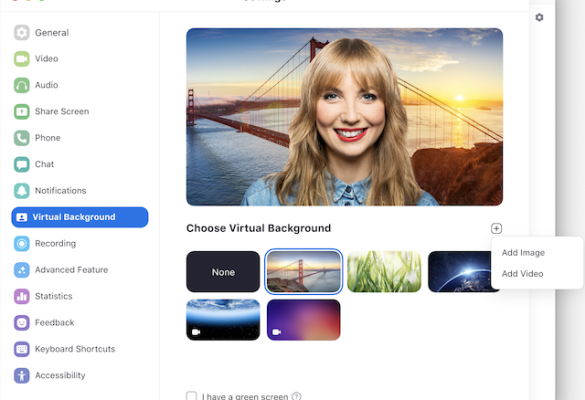Select the green grass background thumbnail
585x400 pixels.
pos(384,272)
